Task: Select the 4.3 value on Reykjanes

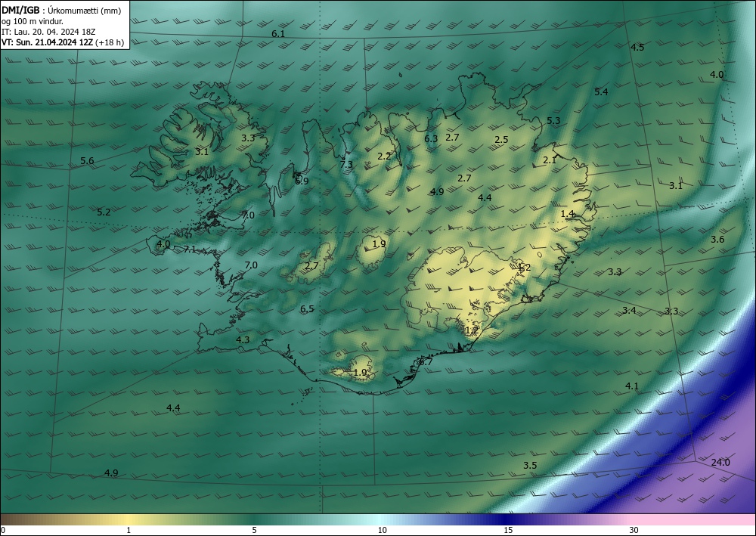Action: [x=243, y=340]
